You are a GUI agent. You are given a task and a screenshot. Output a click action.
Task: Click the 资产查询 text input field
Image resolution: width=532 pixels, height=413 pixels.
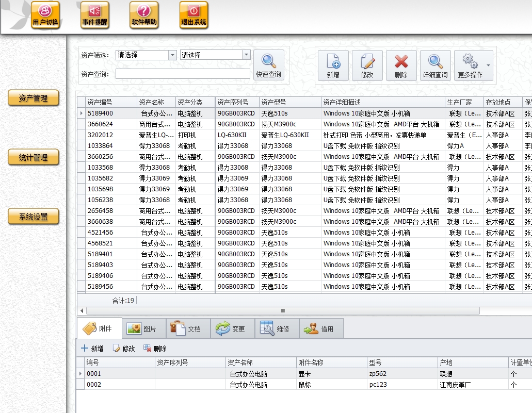click(183, 74)
